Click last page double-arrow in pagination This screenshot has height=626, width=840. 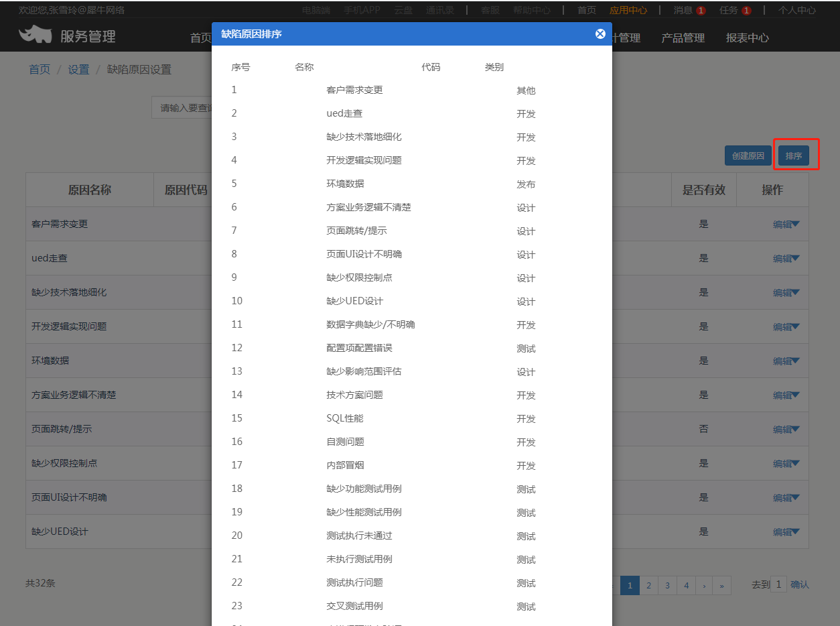(x=722, y=585)
